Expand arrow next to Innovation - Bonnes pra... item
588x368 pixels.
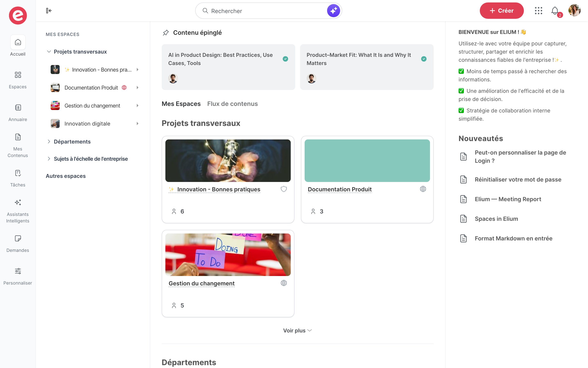click(x=138, y=70)
